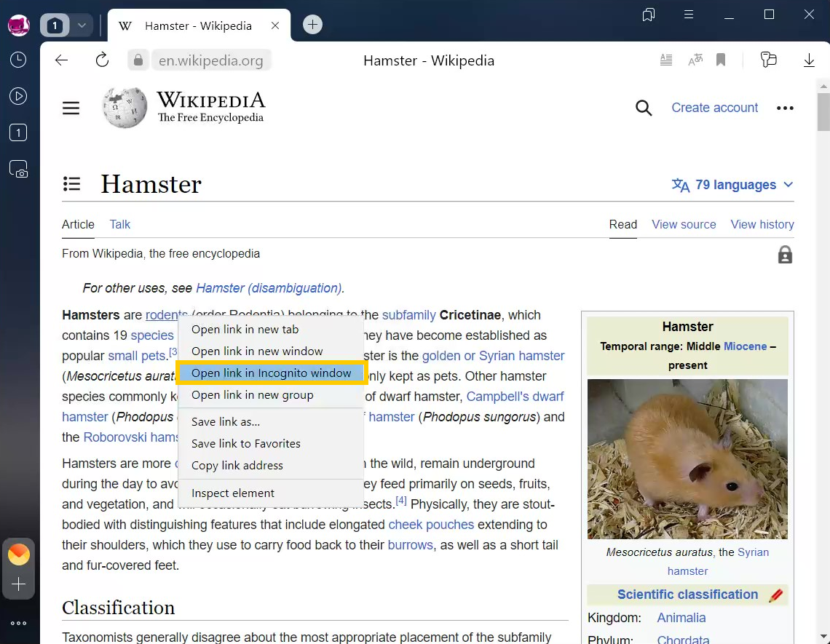Open the Syrian hamster photo thumbnail
The width and height of the screenshot is (830, 644).
pos(687,458)
